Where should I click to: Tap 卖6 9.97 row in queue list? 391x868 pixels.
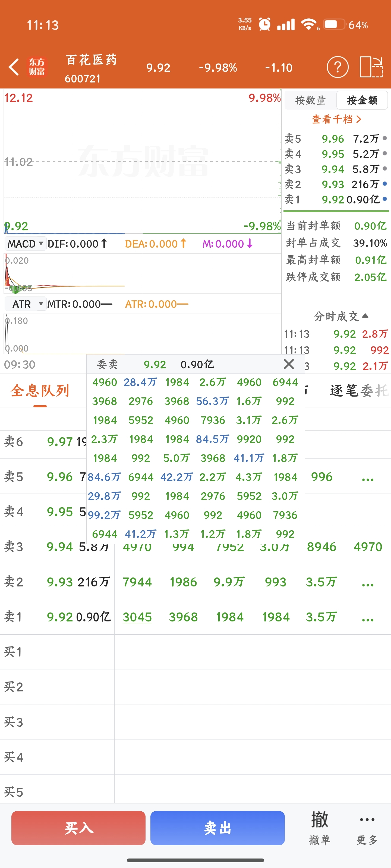(x=43, y=442)
